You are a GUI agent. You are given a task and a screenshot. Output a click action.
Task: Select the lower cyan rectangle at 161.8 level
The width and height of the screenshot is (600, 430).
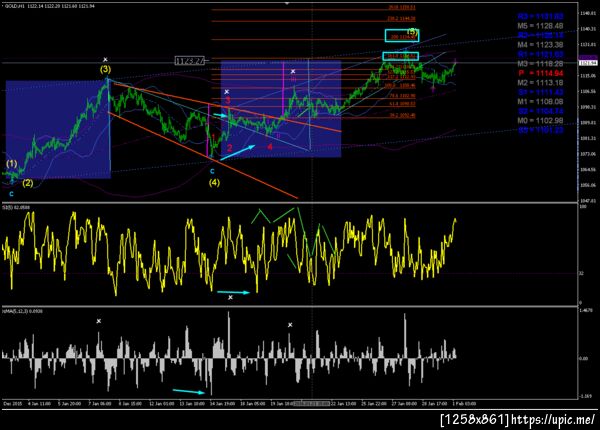pos(401,56)
